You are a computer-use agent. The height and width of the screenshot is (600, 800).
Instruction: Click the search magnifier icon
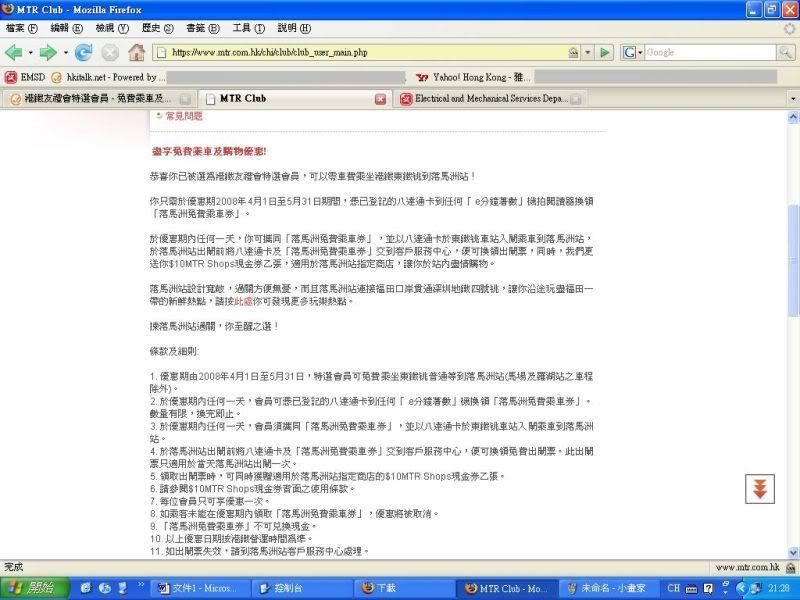785,52
